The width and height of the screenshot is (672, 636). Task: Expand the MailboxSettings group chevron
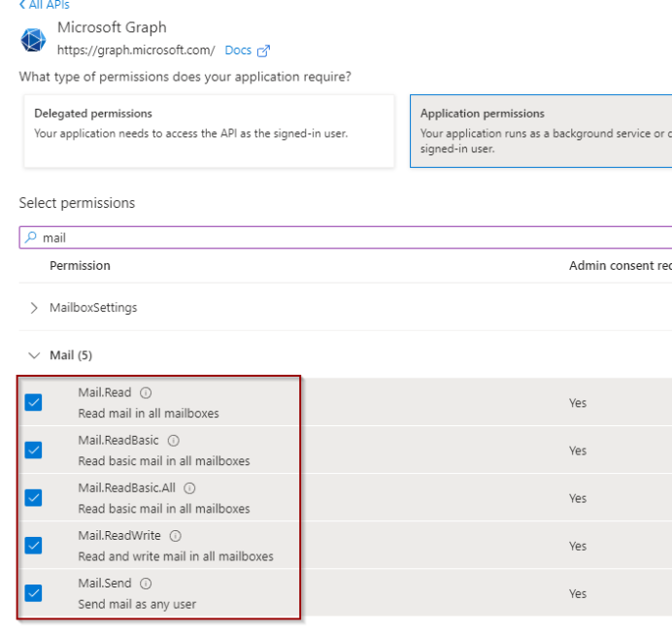point(34,308)
